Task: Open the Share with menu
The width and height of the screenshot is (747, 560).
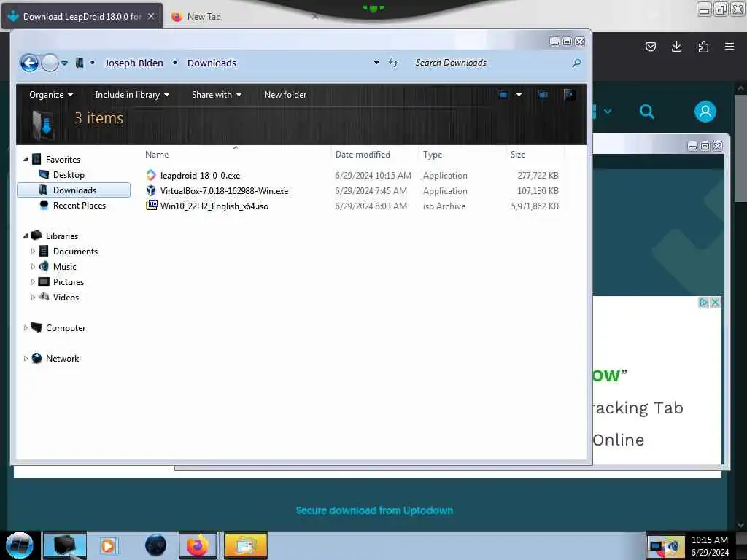Action: pos(217,95)
